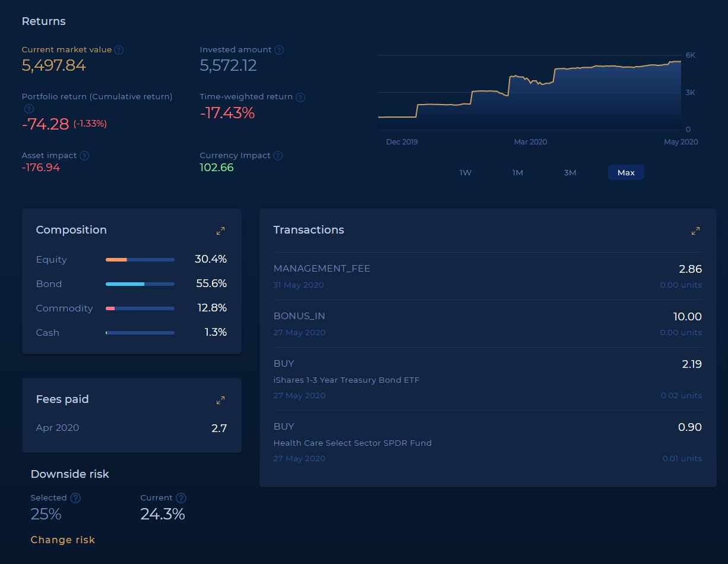This screenshot has width=728, height=564.
Task: Click the Dec 2019 axis label
Action: (402, 142)
